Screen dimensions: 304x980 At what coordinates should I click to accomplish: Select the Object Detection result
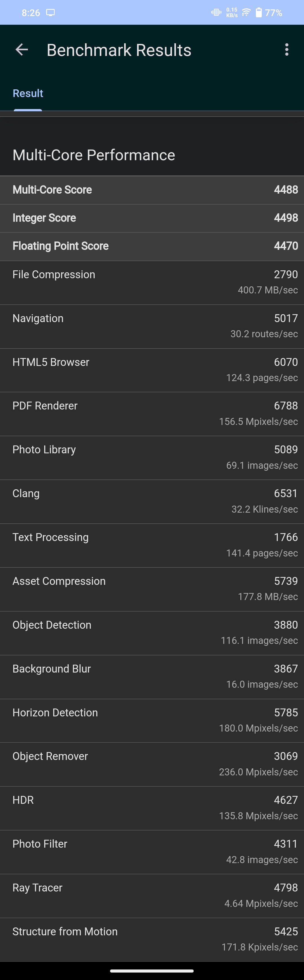[152, 633]
